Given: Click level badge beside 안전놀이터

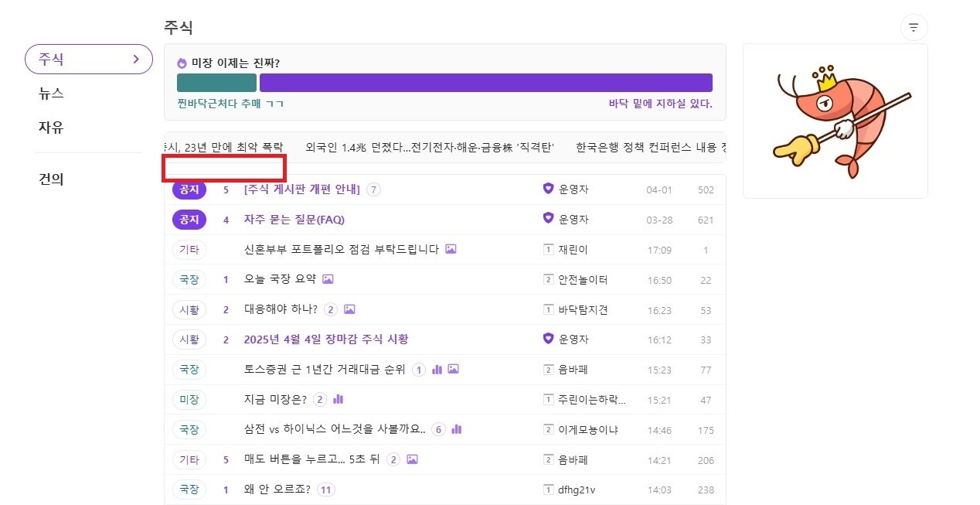Looking at the screenshot, I should pos(549,279).
